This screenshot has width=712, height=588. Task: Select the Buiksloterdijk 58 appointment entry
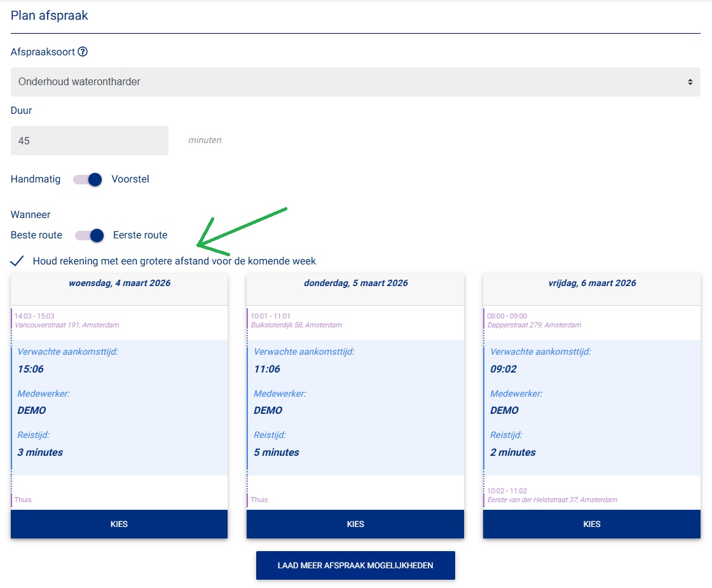click(x=296, y=320)
